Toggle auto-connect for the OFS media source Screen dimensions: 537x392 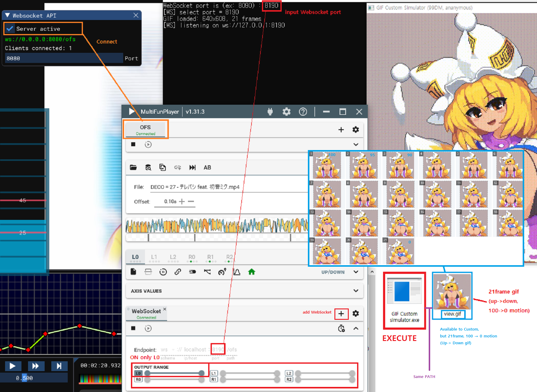(148, 144)
